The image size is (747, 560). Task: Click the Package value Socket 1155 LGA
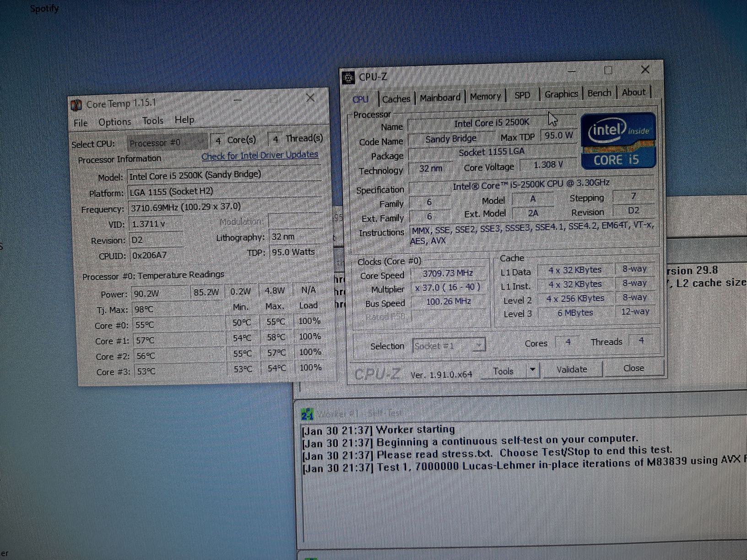coord(492,152)
